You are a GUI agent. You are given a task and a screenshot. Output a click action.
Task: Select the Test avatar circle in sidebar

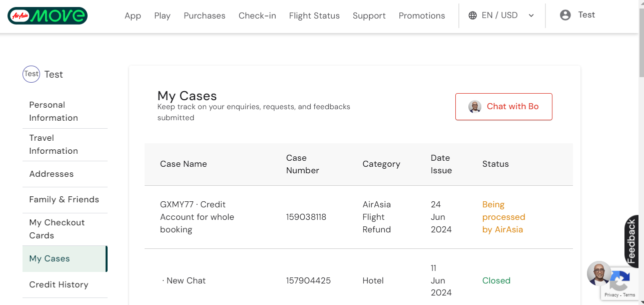[x=31, y=74]
